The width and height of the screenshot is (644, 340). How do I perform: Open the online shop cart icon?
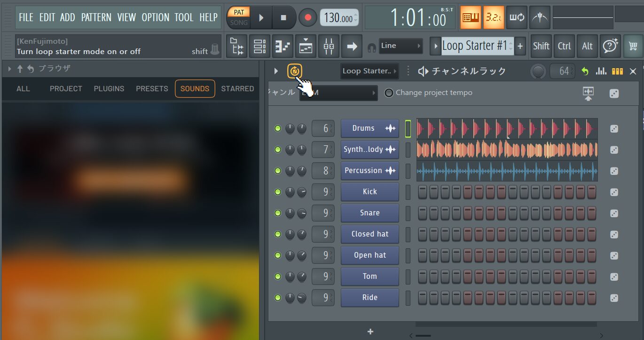click(633, 46)
